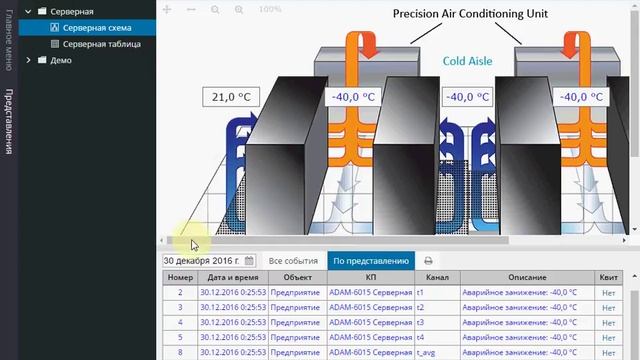Image resolution: width=640 pixels, height=360 pixels.
Task: Collapse the Серверная tree folder
Action: pos(28,11)
